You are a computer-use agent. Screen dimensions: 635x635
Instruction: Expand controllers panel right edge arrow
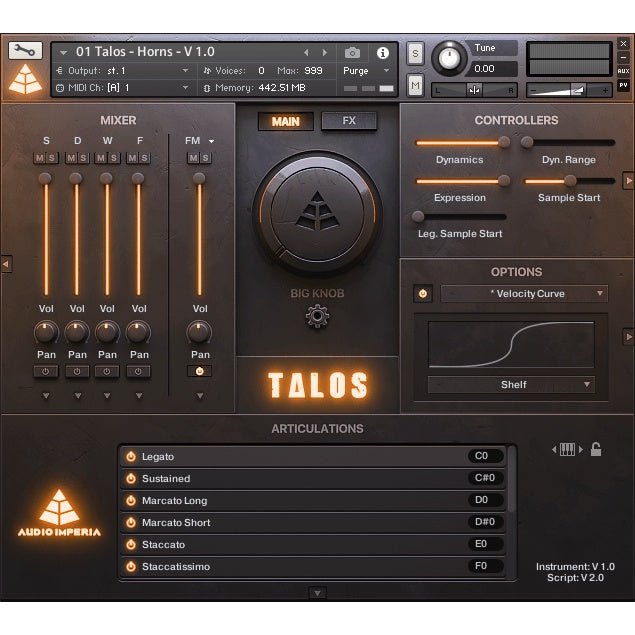coord(628,180)
